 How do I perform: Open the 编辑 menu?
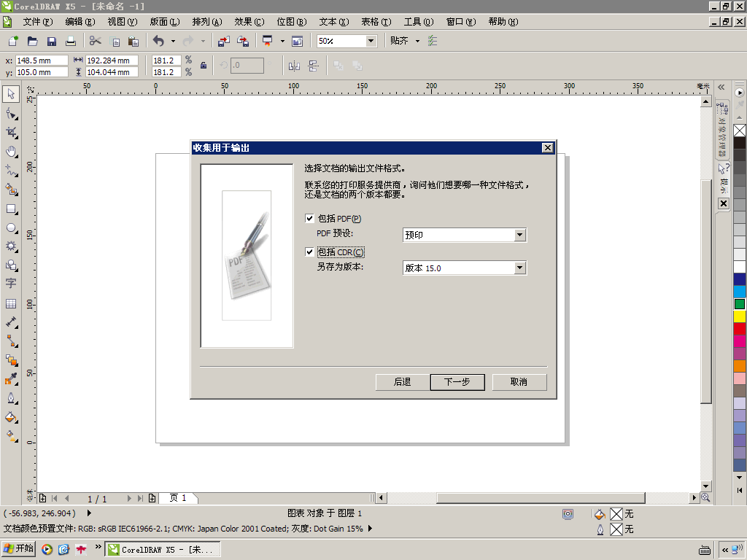[80, 22]
